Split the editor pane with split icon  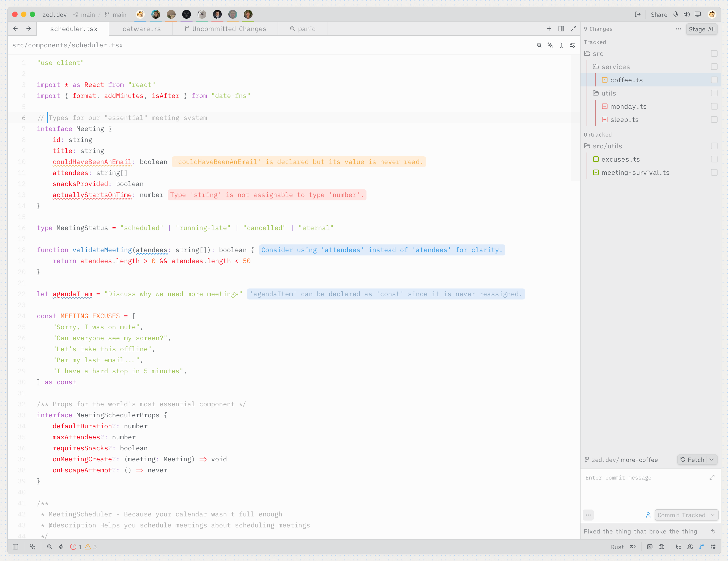point(561,29)
